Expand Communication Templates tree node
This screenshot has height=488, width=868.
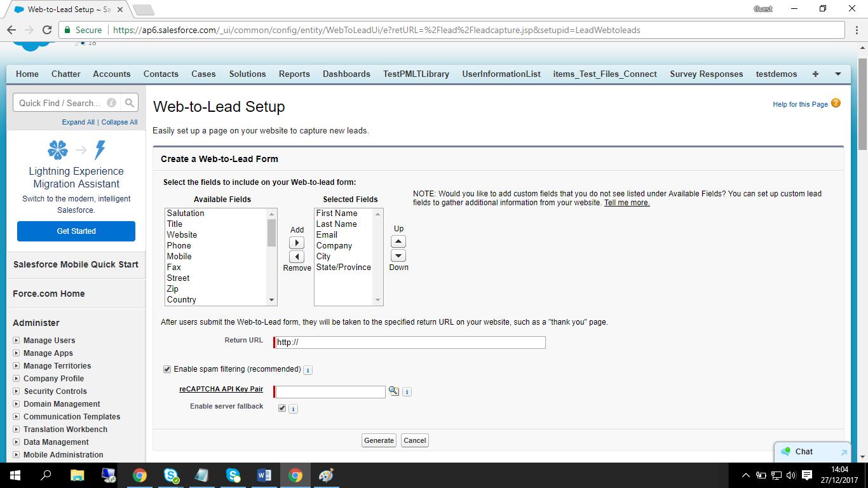click(17, 417)
